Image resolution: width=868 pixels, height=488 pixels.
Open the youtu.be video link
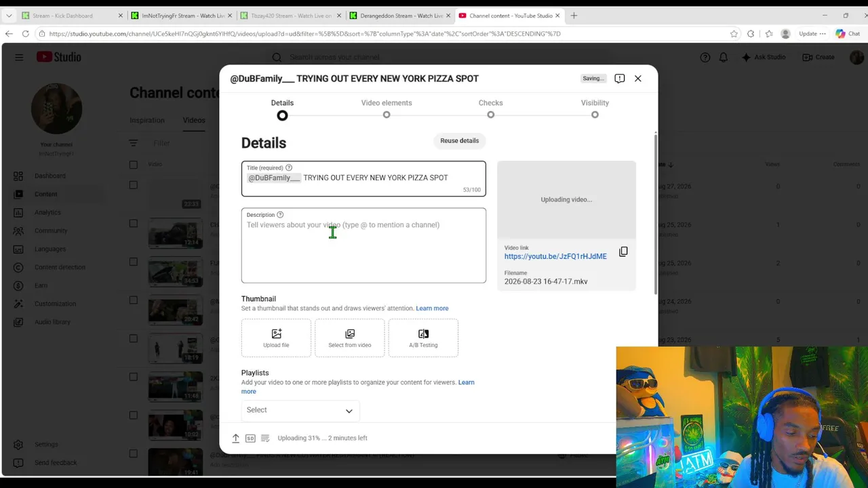pyautogui.click(x=555, y=257)
